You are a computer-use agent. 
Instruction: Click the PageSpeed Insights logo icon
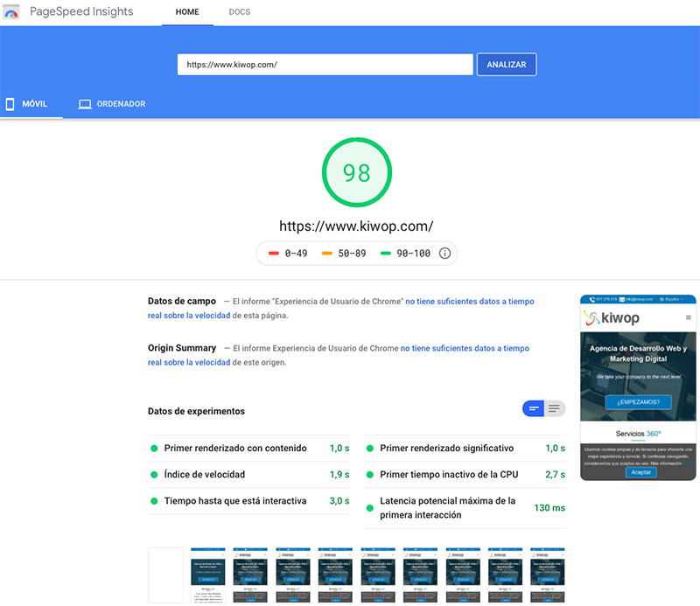pos(11,11)
